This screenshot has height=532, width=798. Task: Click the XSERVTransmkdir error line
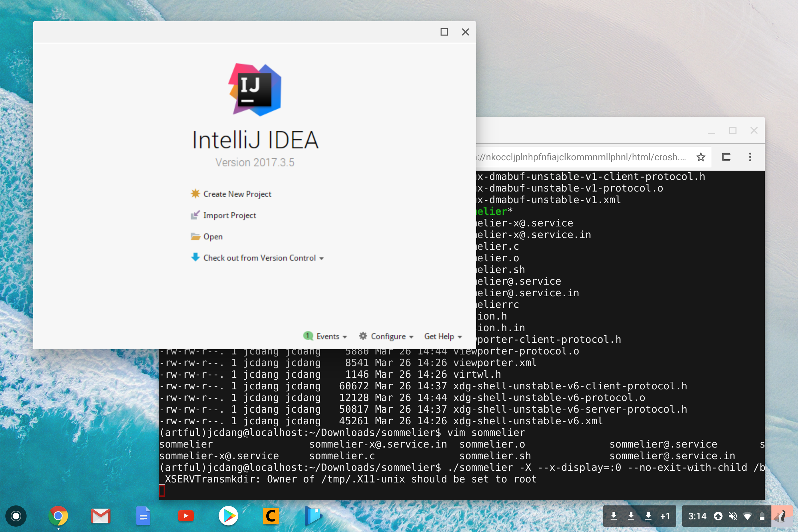tap(348, 479)
